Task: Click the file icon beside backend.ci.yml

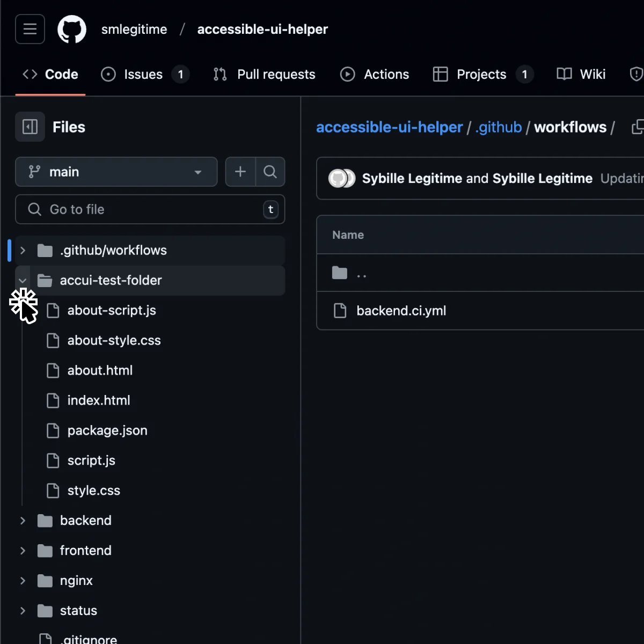Action: point(340,311)
